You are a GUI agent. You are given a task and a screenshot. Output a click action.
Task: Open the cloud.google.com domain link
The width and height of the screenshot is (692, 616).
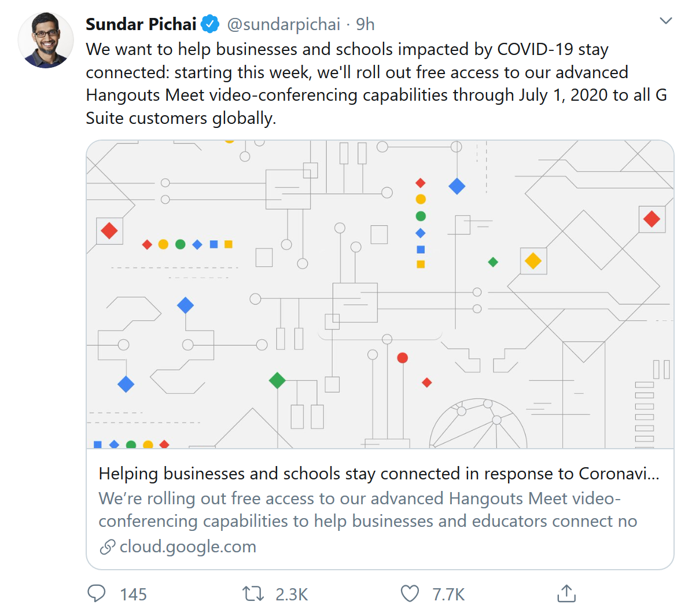(187, 547)
